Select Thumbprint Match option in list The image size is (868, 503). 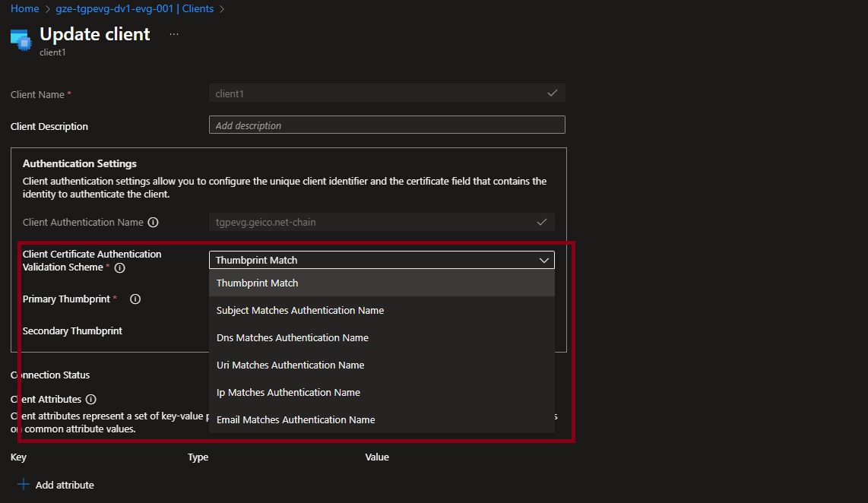pos(258,283)
